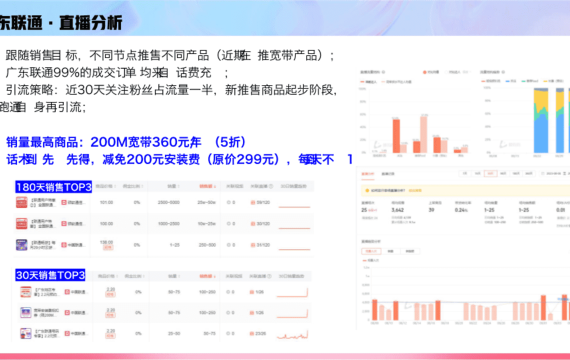Click the yellow tip icon in the notice bar
The image size is (570, 360).
click(x=366, y=190)
